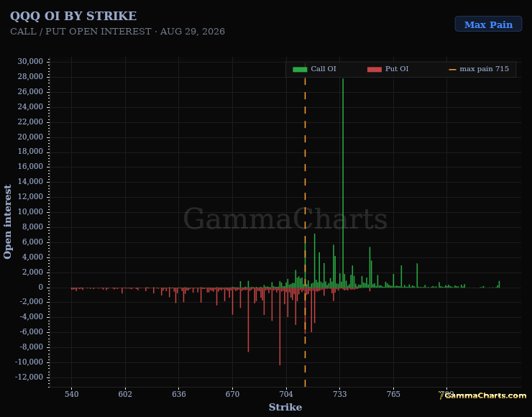Click the 10,000 y-axis label
532x417 pixels.
pos(30,211)
